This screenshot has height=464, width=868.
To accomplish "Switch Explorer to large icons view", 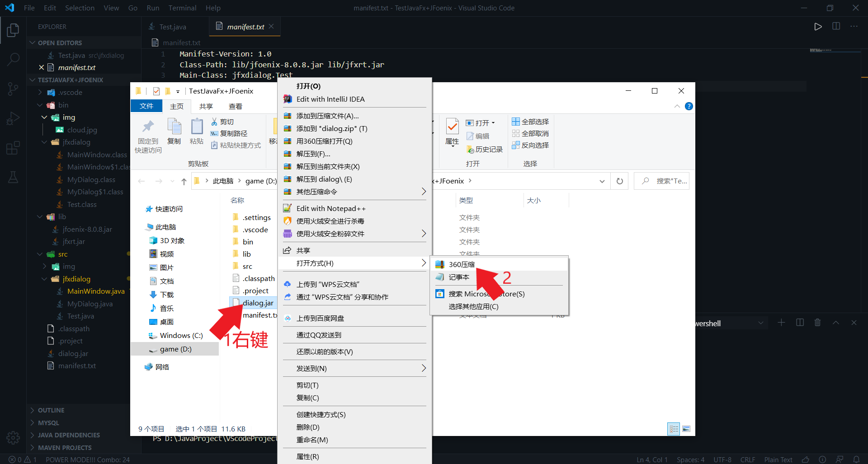I will [x=686, y=429].
